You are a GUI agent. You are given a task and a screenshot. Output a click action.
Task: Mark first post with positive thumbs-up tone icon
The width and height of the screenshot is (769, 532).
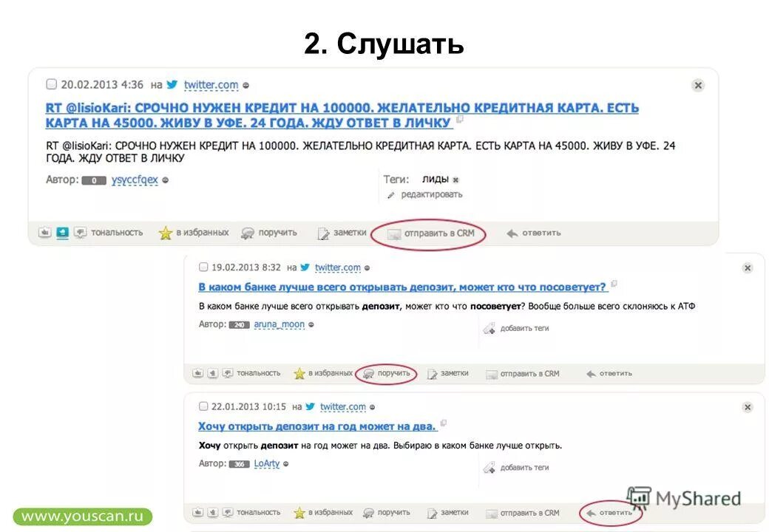(x=44, y=232)
